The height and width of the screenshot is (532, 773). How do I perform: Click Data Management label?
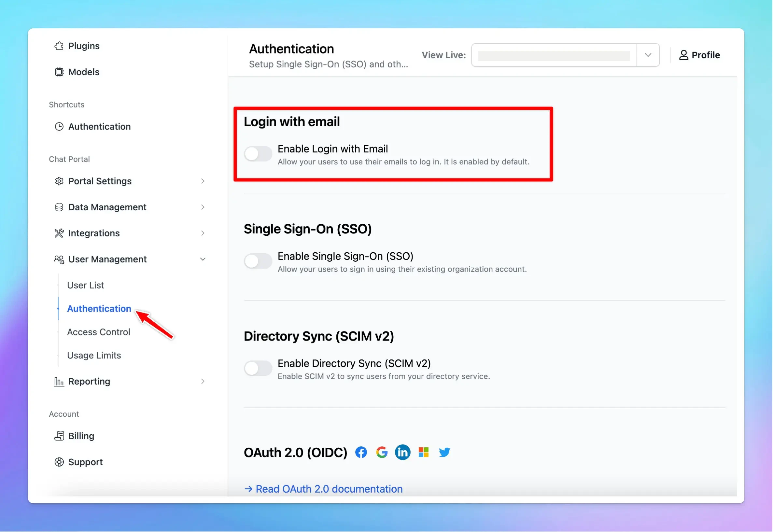[107, 207]
